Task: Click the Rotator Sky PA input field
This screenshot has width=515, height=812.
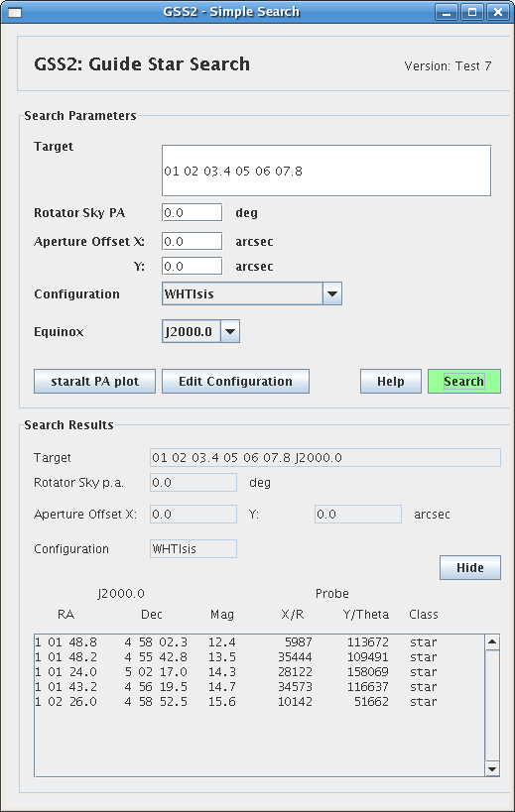Action: coord(193,212)
